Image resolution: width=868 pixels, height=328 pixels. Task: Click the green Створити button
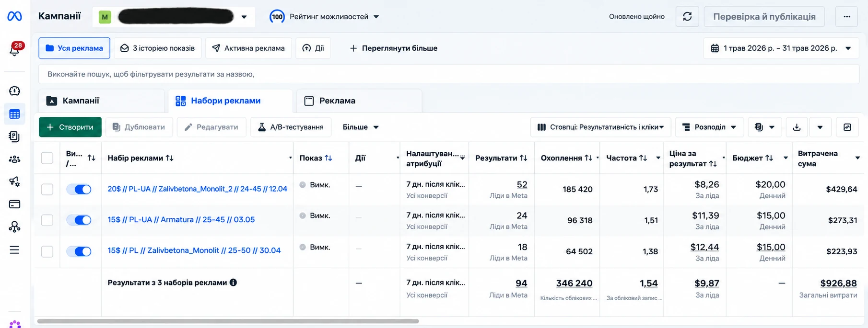pyautogui.click(x=70, y=127)
